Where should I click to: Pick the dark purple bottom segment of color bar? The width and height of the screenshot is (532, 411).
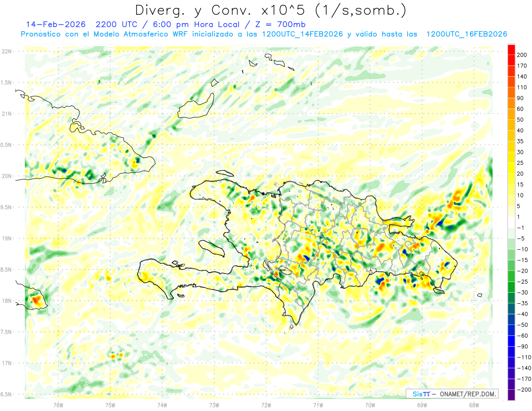click(511, 395)
